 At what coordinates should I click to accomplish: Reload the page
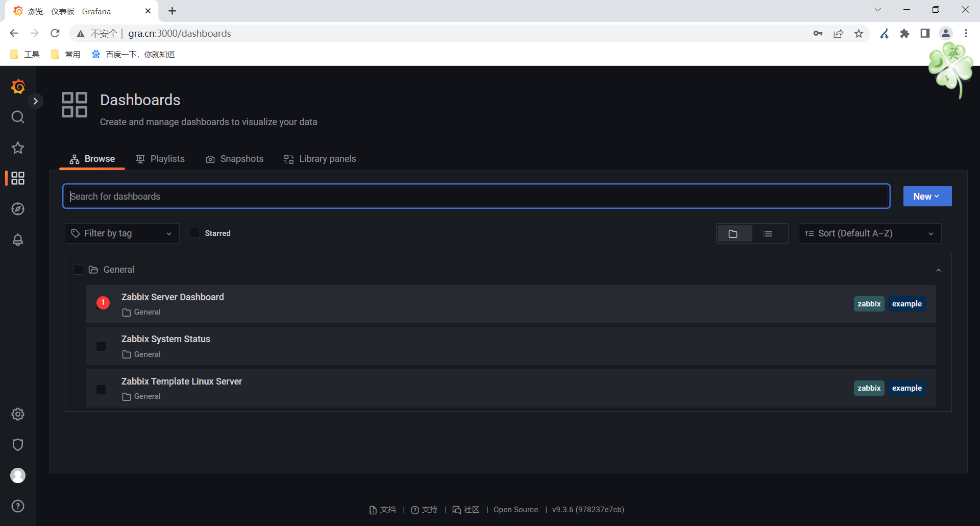[x=55, y=33]
